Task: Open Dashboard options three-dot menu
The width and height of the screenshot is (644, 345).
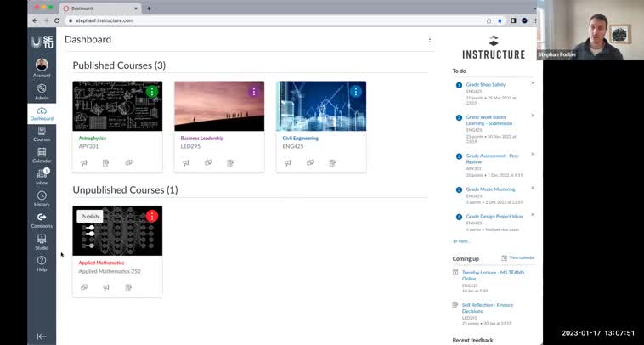Action: coord(430,39)
